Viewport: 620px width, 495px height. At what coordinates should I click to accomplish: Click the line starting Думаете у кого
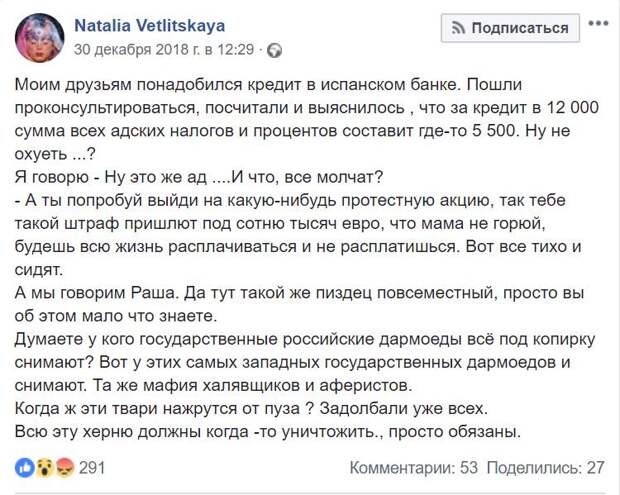pos(305,340)
